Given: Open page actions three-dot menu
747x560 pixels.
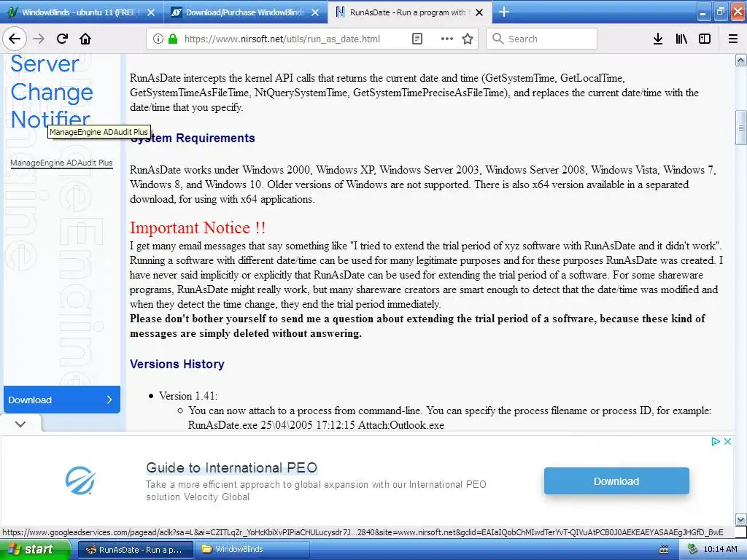Looking at the screenshot, I should pyautogui.click(x=447, y=39).
